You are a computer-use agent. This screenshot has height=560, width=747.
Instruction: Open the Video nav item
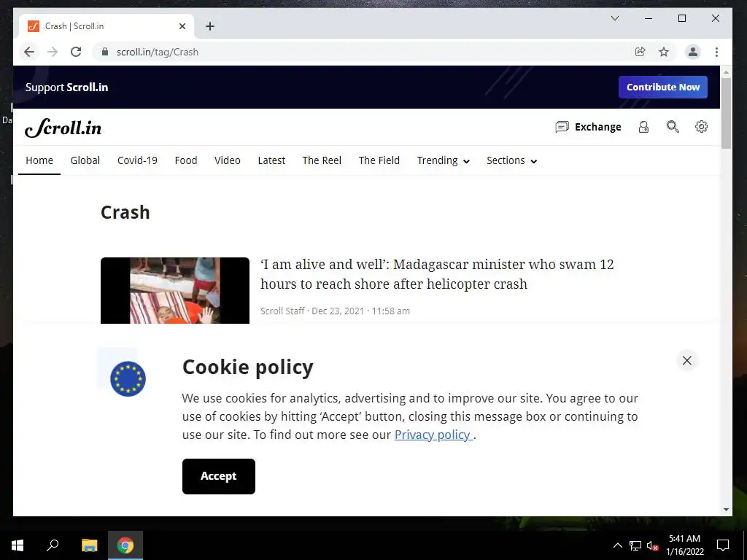click(x=228, y=160)
